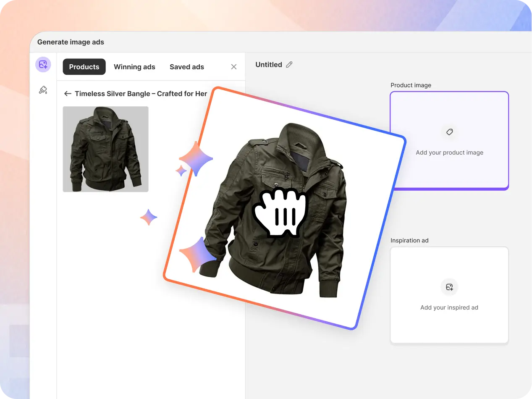532x399 pixels.
Task: Open the image ad generator sidebar icon
Action: (x=43, y=65)
